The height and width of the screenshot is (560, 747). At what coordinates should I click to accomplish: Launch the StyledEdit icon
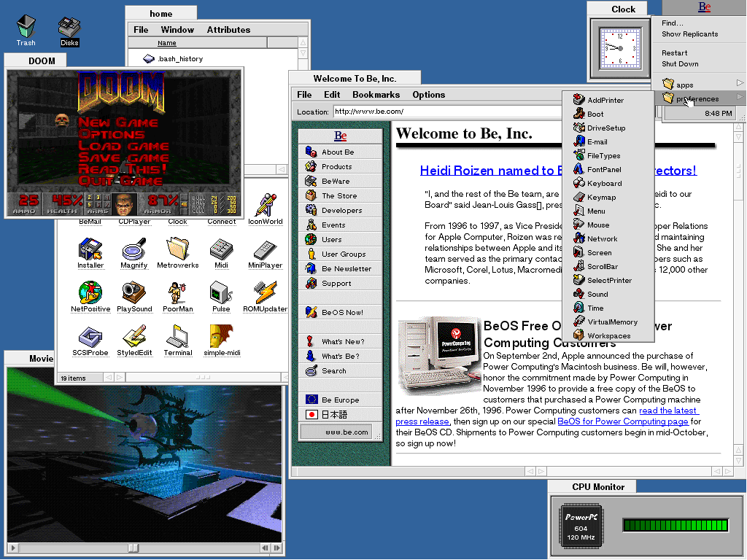134,341
